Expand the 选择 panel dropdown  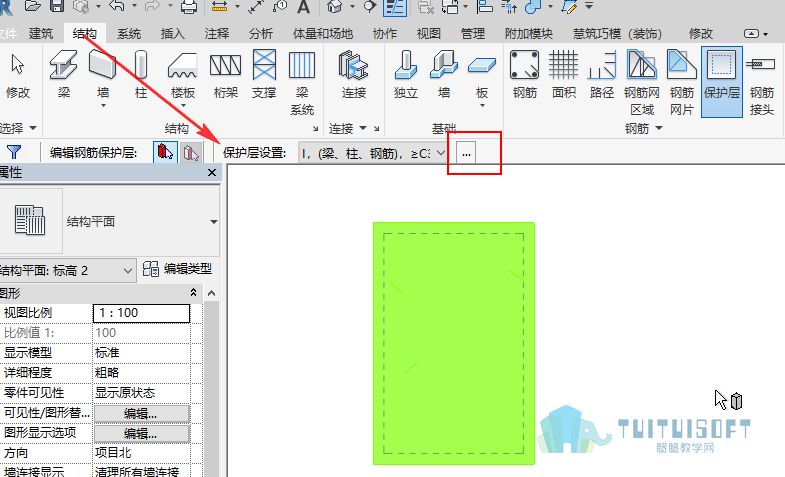pos(33,128)
